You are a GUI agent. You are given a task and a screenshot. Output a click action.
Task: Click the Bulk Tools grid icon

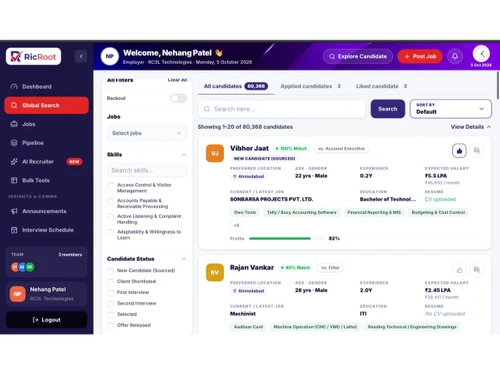(x=14, y=180)
